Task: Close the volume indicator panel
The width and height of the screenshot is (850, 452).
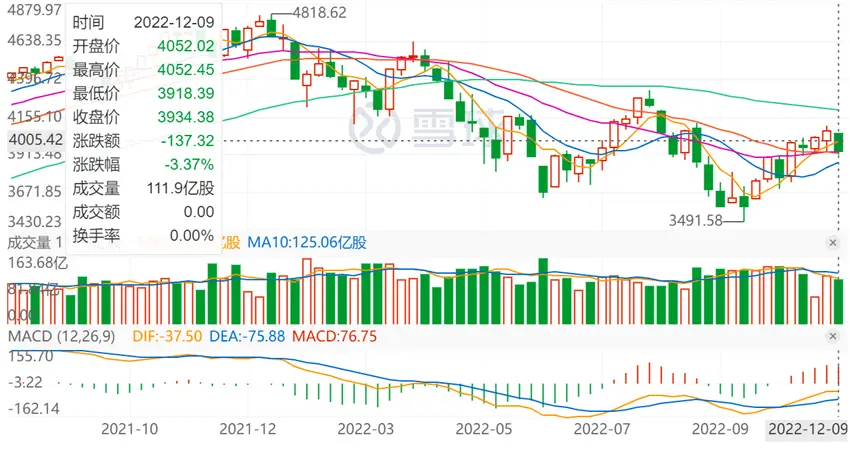Action: 833,243
